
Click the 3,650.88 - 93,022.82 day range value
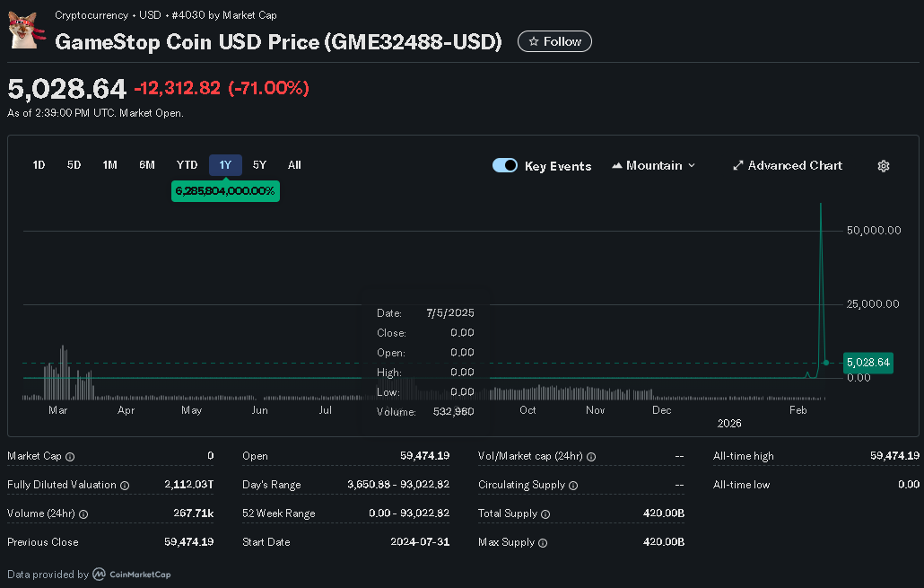click(398, 484)
